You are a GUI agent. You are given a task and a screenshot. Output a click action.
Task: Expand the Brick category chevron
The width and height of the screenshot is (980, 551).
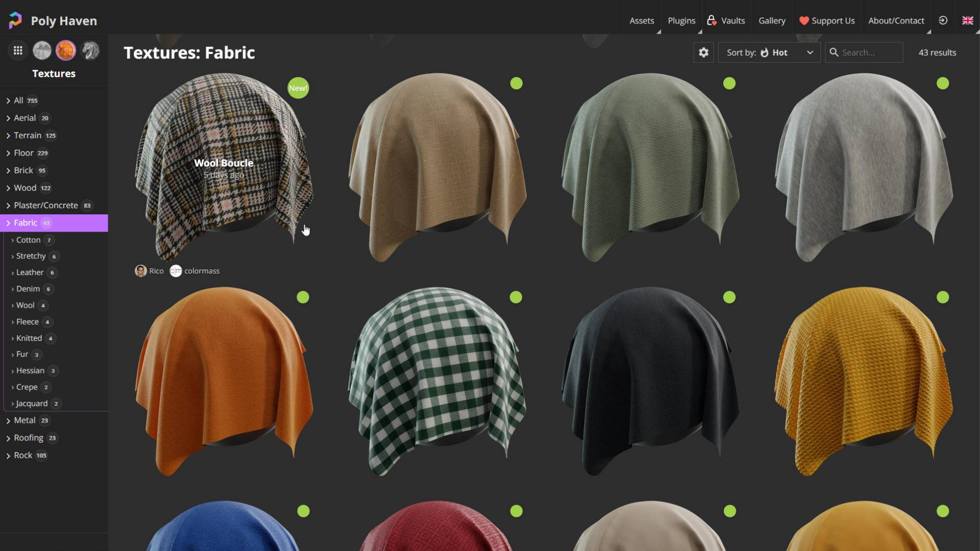(8, 171)
